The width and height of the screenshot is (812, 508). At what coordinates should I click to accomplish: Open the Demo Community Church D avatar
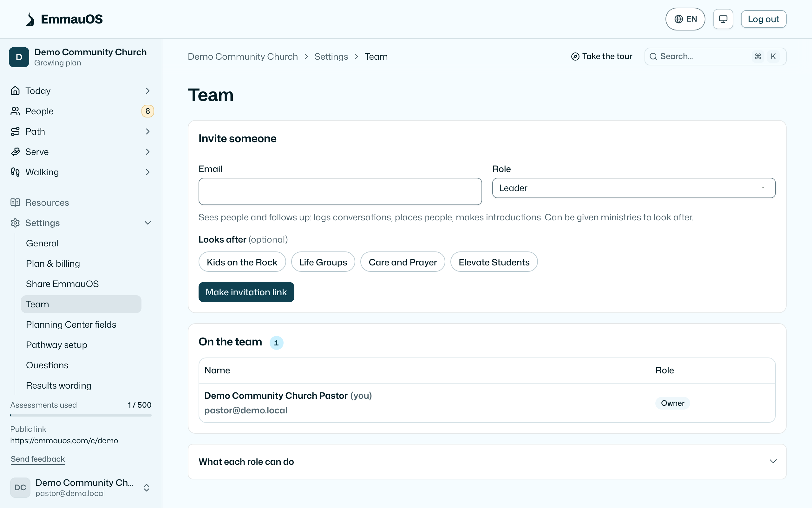19,57
